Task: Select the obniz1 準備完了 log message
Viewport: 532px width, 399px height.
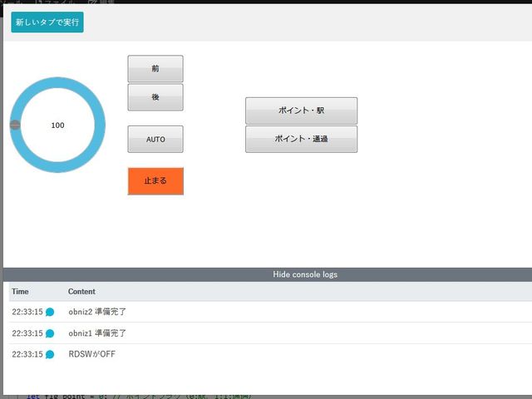Action: 97,333
